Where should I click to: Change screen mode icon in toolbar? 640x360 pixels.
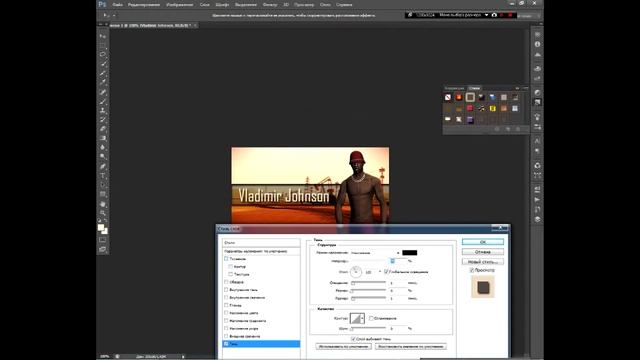(102, 249)
